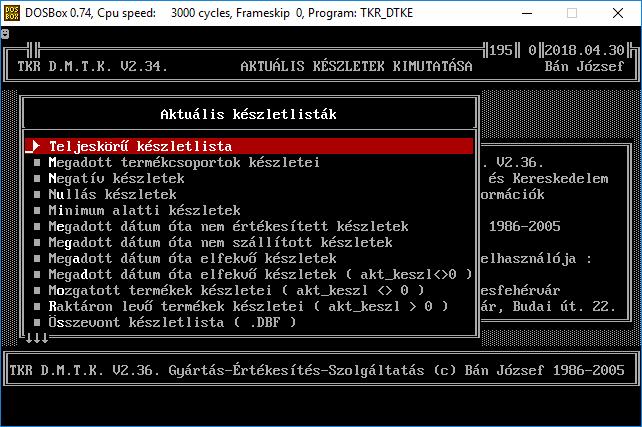Image resolution: width=642 pixels, height=427 pixels.
Task: Minimize the DOSBox window
Action: (x=527, y=13)
